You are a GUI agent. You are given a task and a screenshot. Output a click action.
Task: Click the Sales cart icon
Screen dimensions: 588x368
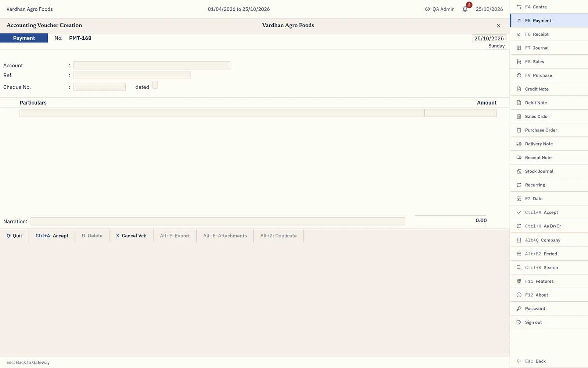coord(519,62)
